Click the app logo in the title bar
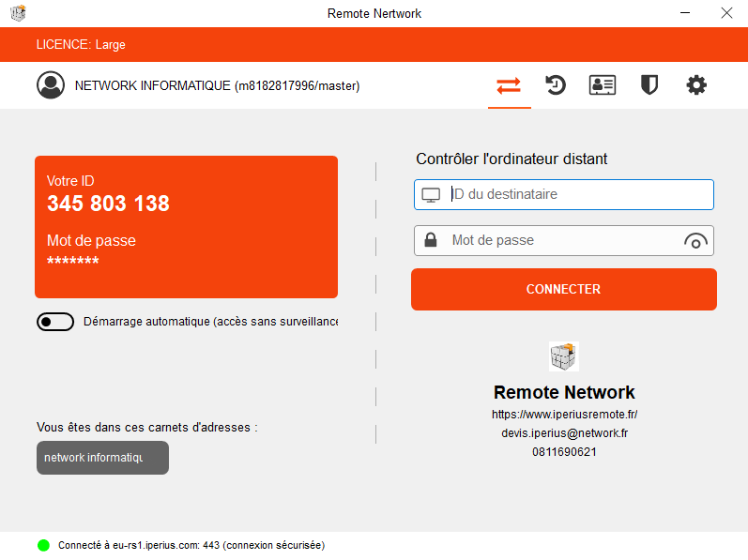 (18, 13)
